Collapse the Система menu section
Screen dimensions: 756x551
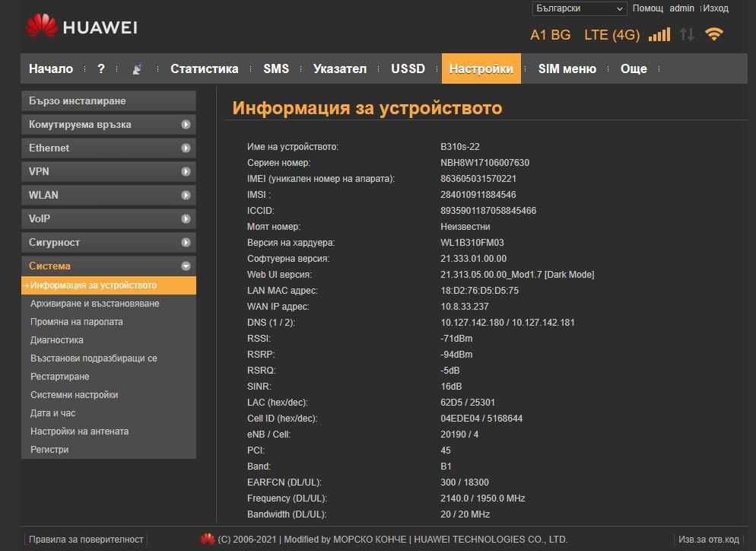coord(109,266)
